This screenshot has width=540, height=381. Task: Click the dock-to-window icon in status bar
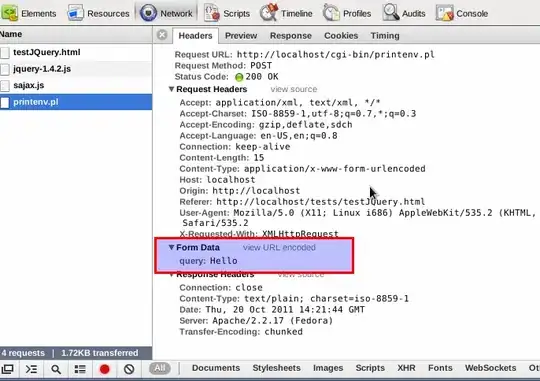(7, 369)
